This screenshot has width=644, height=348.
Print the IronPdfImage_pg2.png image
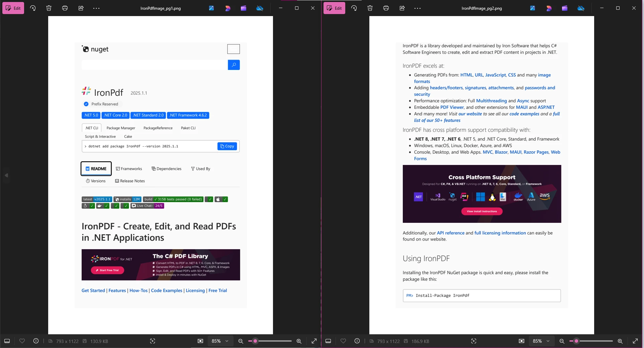[x=386, y=8]
